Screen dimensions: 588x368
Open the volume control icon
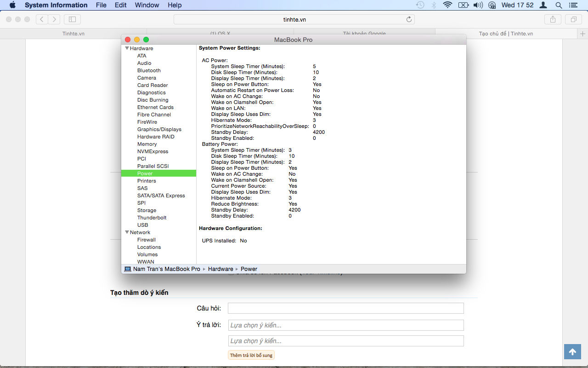478,5
